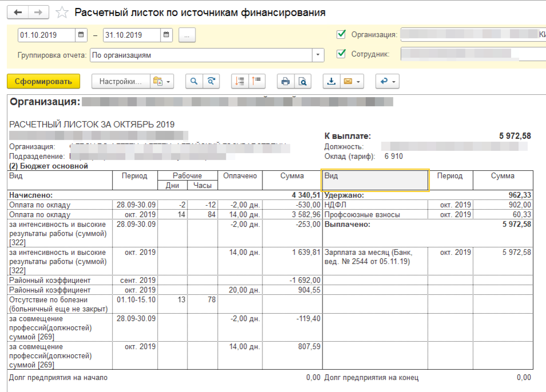Open send by email envelope dropdown

(352, 82)
